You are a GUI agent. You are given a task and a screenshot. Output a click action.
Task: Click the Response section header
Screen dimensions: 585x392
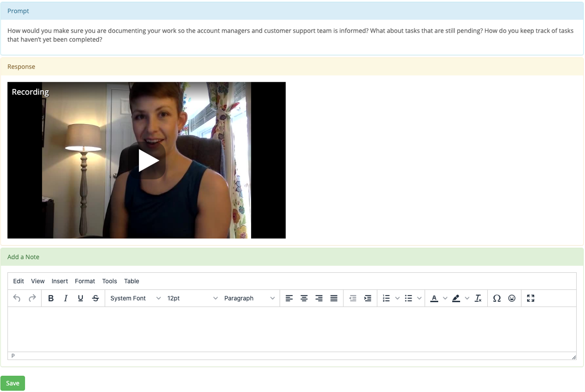[292, 67]
